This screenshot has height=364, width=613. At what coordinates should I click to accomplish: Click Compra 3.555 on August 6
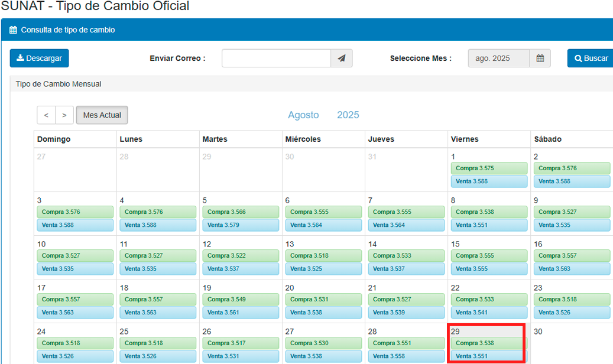point(324,212)
